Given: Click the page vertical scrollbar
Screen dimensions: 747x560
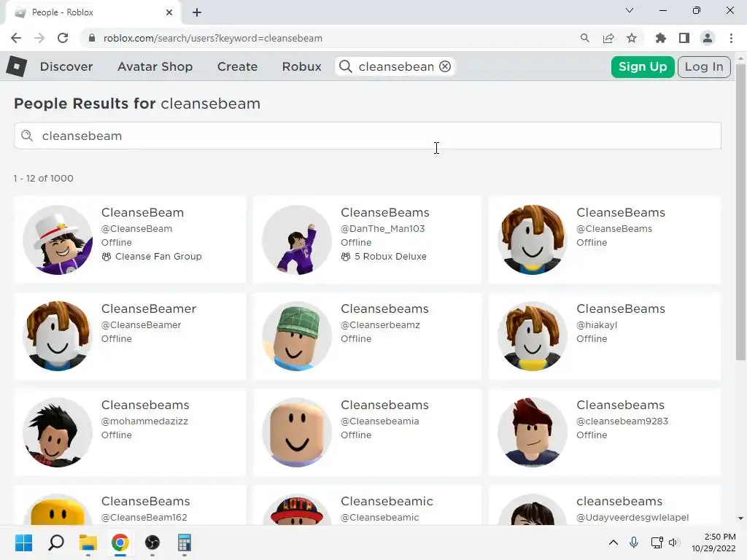Looking at the screenshot, I should click(x=740, y=212).
